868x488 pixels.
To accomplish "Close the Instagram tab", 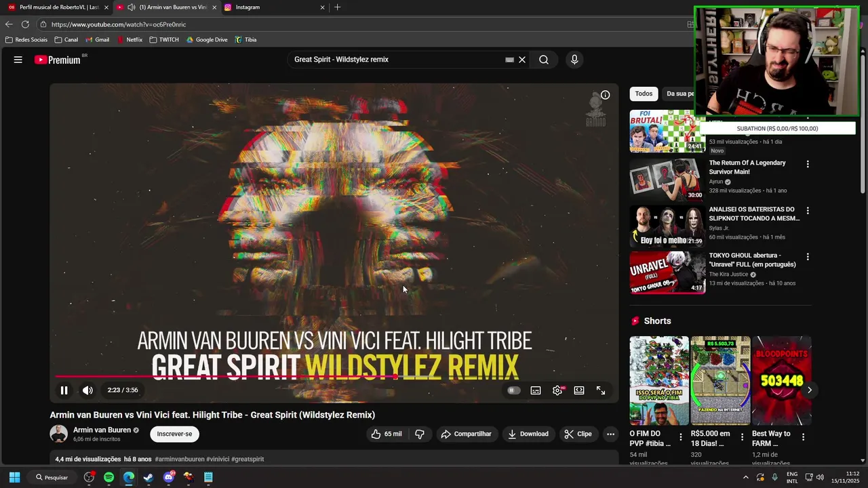I will click(x=322, y=7).
